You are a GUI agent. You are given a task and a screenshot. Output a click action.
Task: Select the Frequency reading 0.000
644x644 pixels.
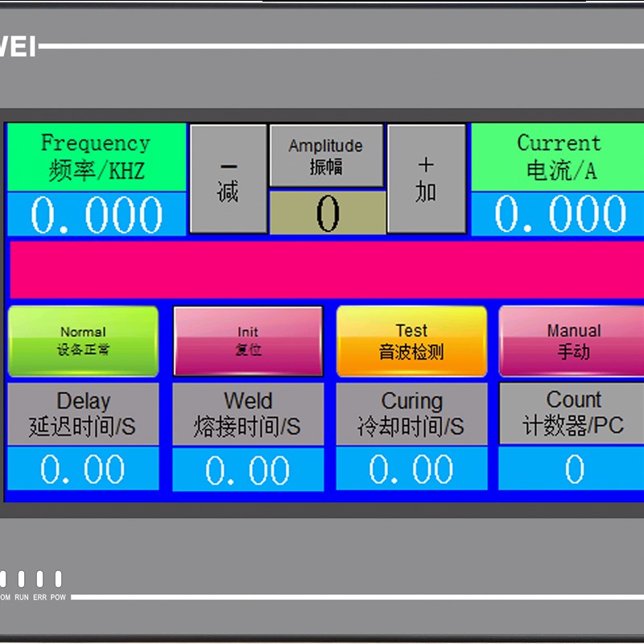point(97,214)
